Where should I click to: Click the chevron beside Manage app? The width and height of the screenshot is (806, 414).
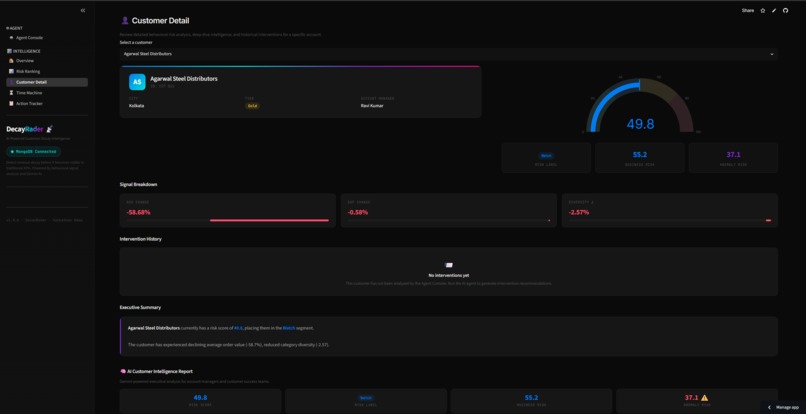click(x=770, y=407)
